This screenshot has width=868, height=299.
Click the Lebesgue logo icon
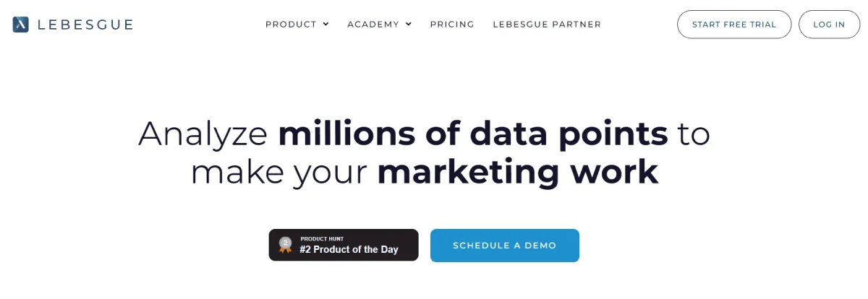pos(20,25)
